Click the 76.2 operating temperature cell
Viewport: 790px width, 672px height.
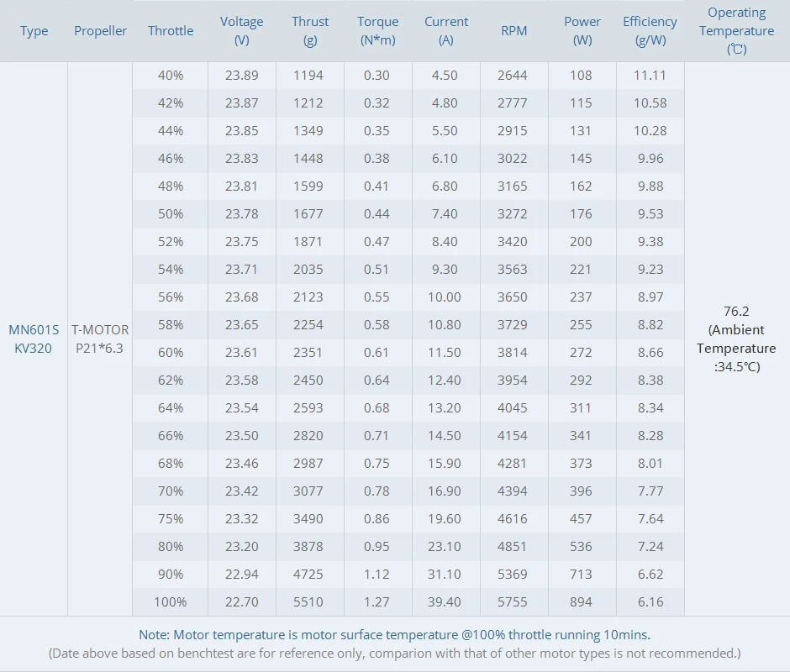(x=736, y=339)
